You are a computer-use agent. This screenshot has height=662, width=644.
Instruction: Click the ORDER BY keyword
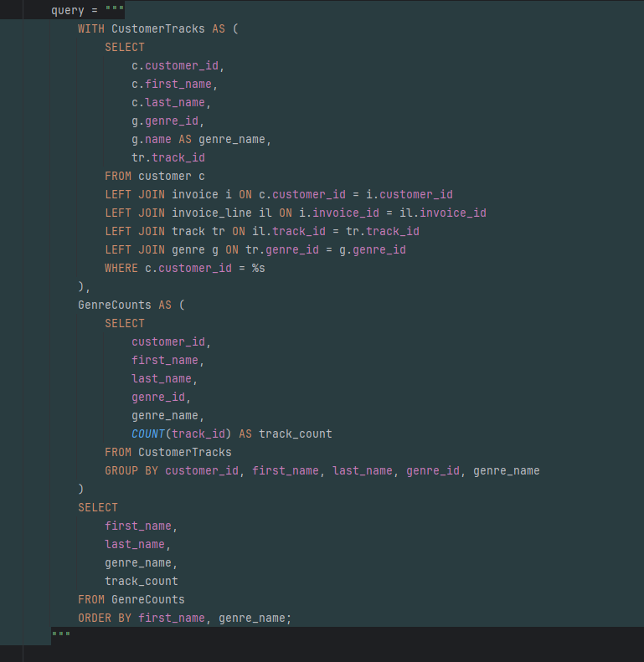[105, 618]
